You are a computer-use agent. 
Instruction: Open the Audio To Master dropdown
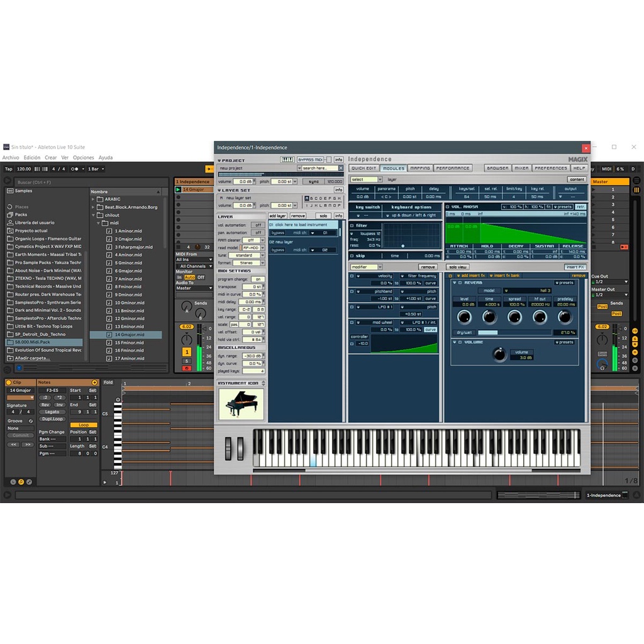[194, 288]
